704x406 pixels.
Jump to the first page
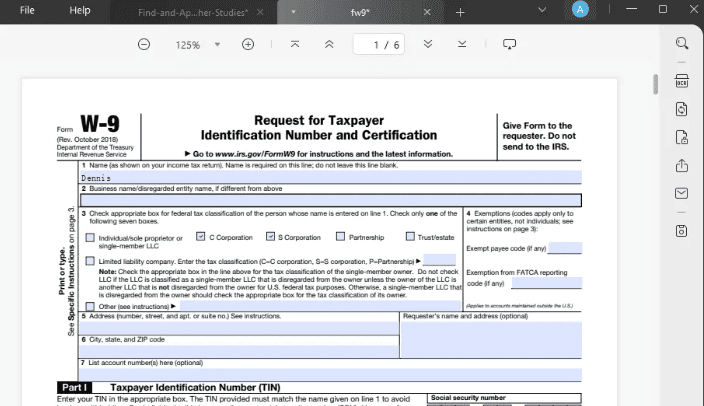295,44
